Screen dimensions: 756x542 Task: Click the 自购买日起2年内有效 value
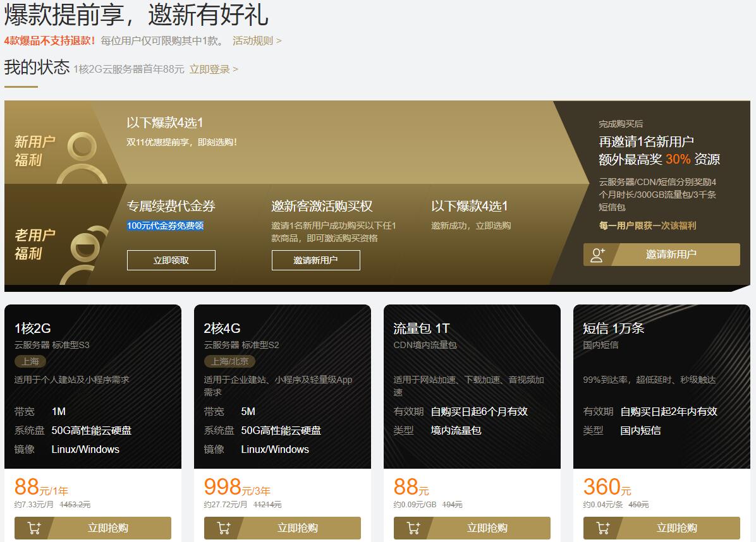click(669, 411)
